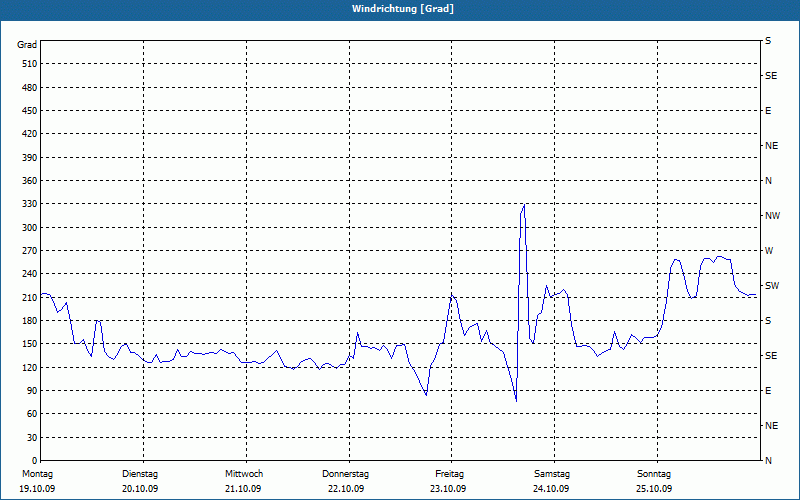The width and height of the screenshot is (800, 500).
Task: Click the 90 degree axis label
Action: 32,391
